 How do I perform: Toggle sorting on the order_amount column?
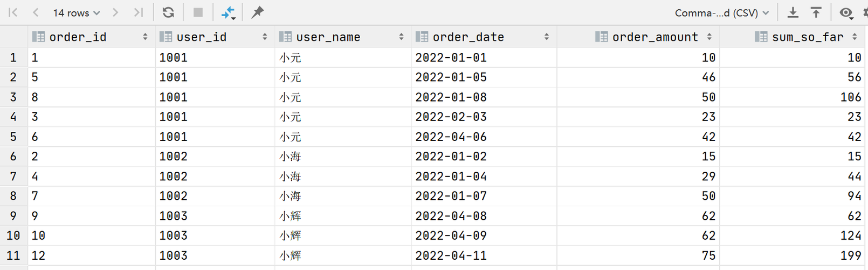(709, 37)
